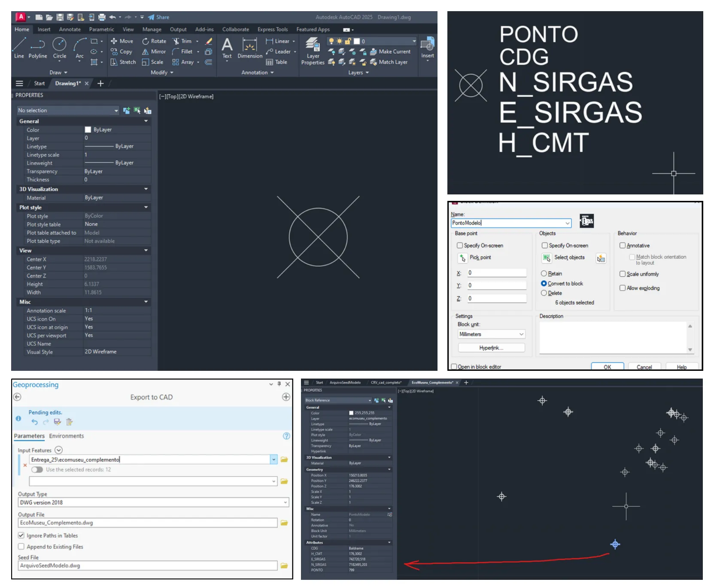Open the No selection dropdown in Properties
The image size is (717, 588).
pyautogui.click(x=68, y=110)
